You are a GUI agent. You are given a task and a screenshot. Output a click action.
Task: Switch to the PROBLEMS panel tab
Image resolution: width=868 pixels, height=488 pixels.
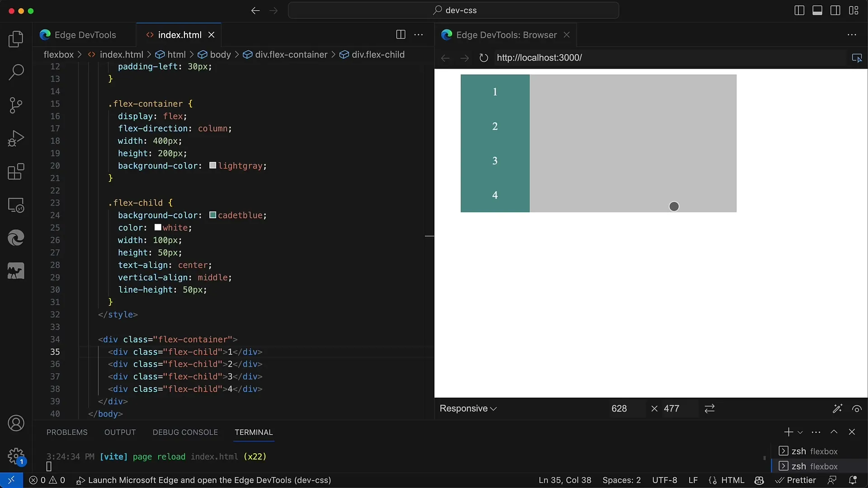click(x=67, y=432)
